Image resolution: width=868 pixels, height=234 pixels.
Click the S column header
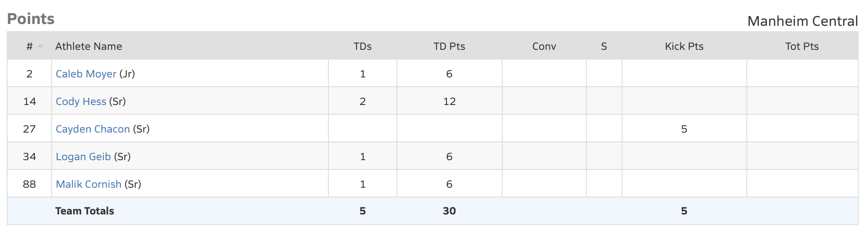coord(604,46)
